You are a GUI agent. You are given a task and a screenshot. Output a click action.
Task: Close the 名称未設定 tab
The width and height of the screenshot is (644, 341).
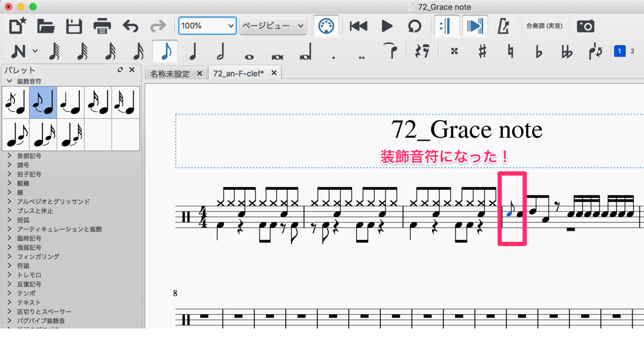tap(199, 74)
